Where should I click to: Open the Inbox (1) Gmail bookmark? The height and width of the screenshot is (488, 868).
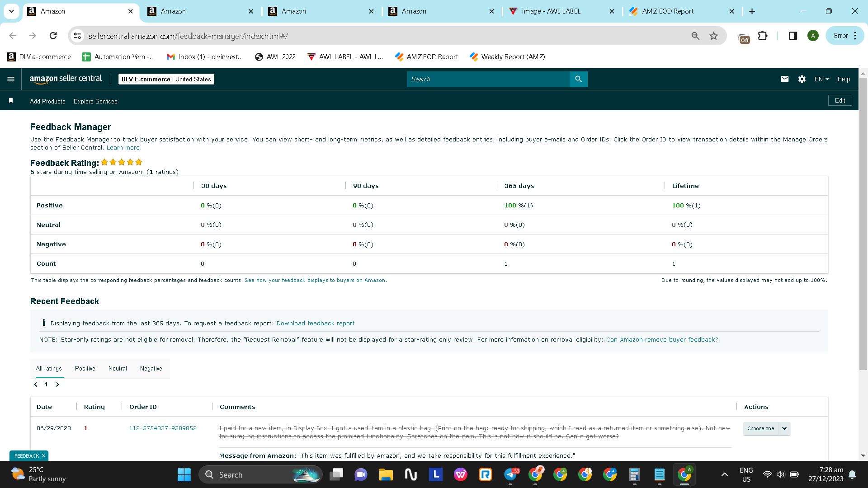click(x=205, y=57)
